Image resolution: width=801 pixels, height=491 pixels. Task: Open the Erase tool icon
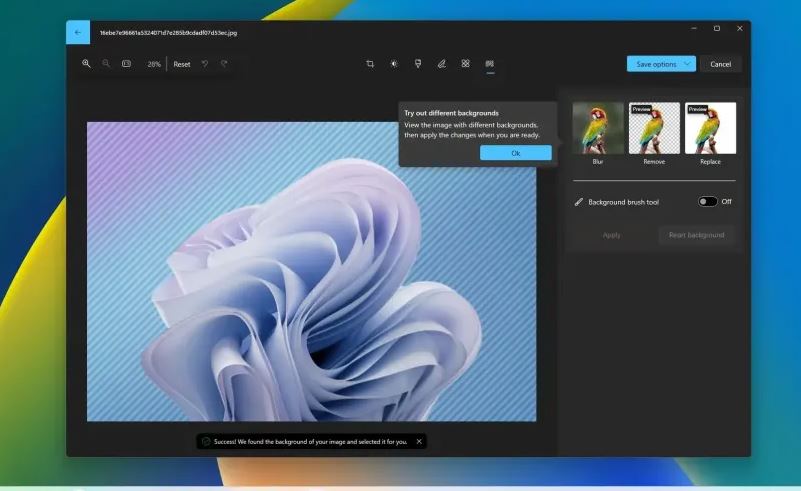[465, 64]
